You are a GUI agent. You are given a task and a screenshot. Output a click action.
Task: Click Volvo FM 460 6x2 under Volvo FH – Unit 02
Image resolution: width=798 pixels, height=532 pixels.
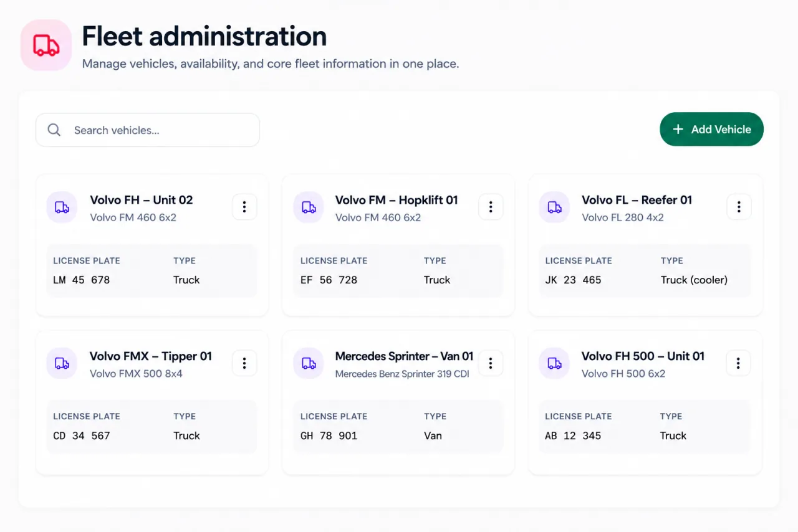[x=133, y=217]
